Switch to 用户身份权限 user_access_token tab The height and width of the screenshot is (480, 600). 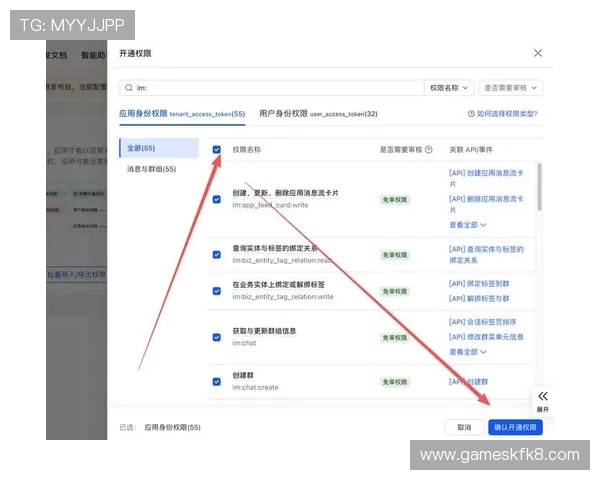pos(318,114)
